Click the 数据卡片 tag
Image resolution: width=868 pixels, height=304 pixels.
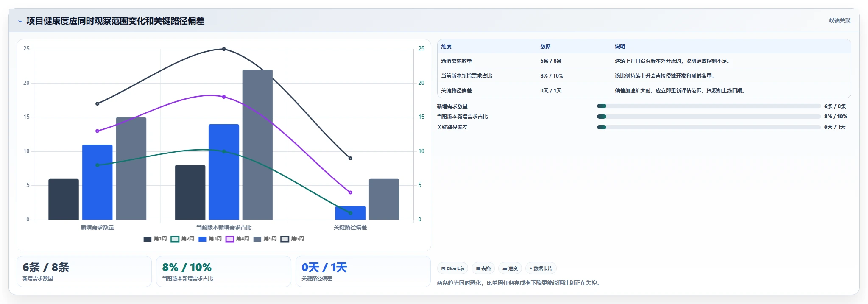tap(541, 268)
